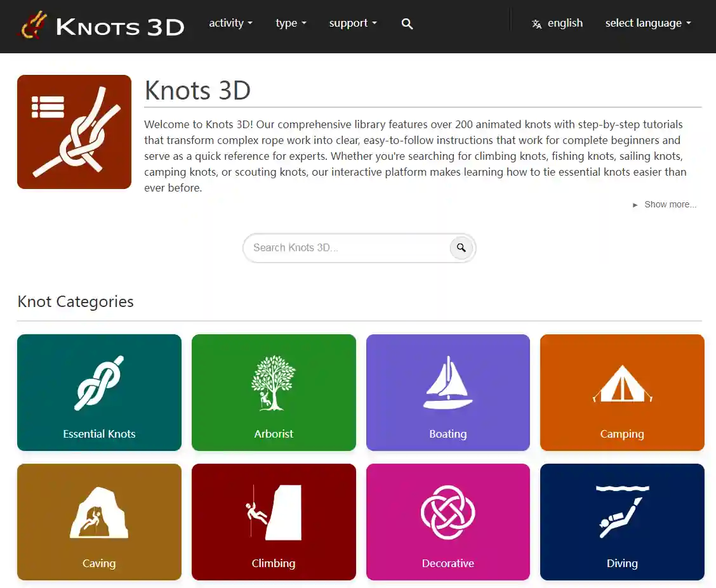The width and height of the screenshot is (716, 588).
Task: Click the english language item
Action: (557, 23)
